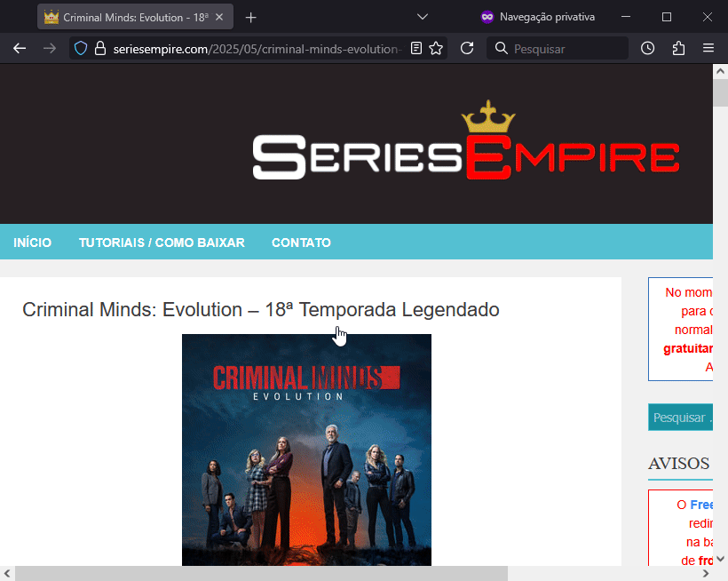This screenshot has height=581, width=728.
Task: Show site security via padlock icon
Action: pyautogui.click(x=100, y=48)
